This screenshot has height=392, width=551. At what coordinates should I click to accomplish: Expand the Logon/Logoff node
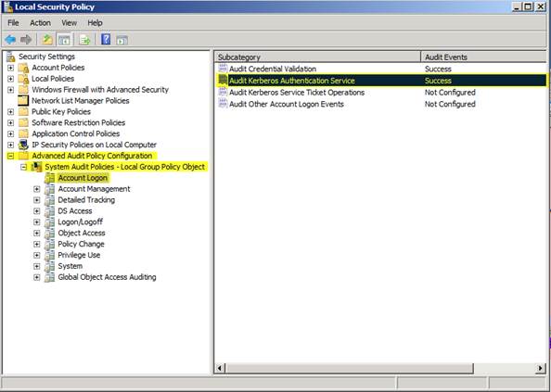pyautogui.click(x=36, y=222)
